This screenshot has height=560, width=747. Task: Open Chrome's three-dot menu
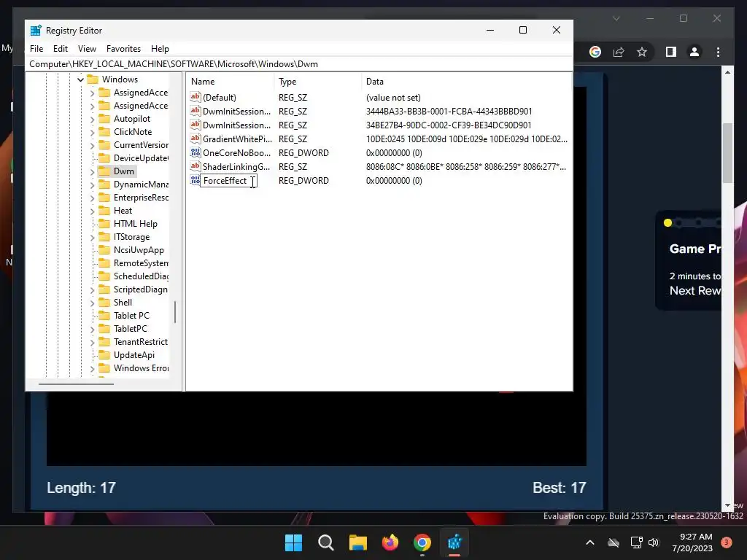pyautogui.click(x=718, y=52)
